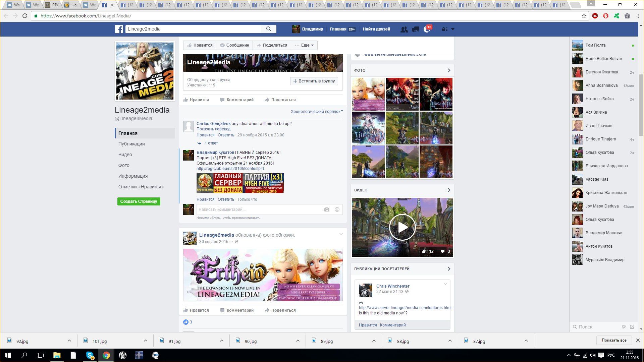Open Ertheia cover photo
Screen dimensions: 644x362
(x=263, y=275)
